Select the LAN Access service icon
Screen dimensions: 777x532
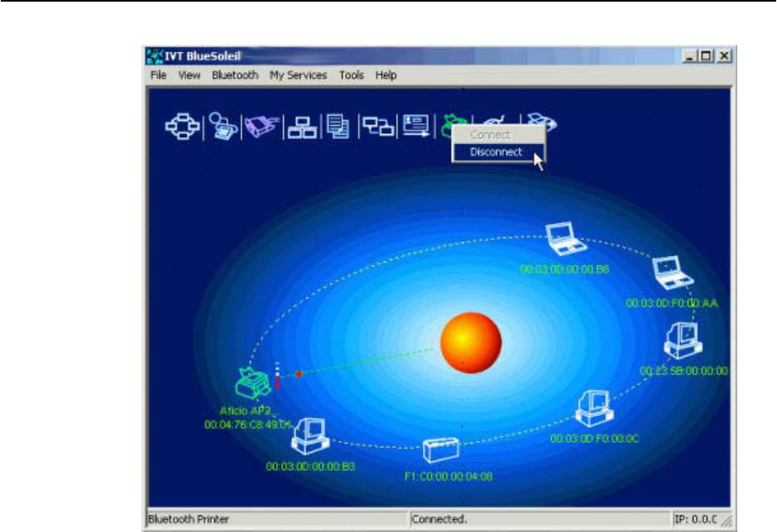pos(302,127)
